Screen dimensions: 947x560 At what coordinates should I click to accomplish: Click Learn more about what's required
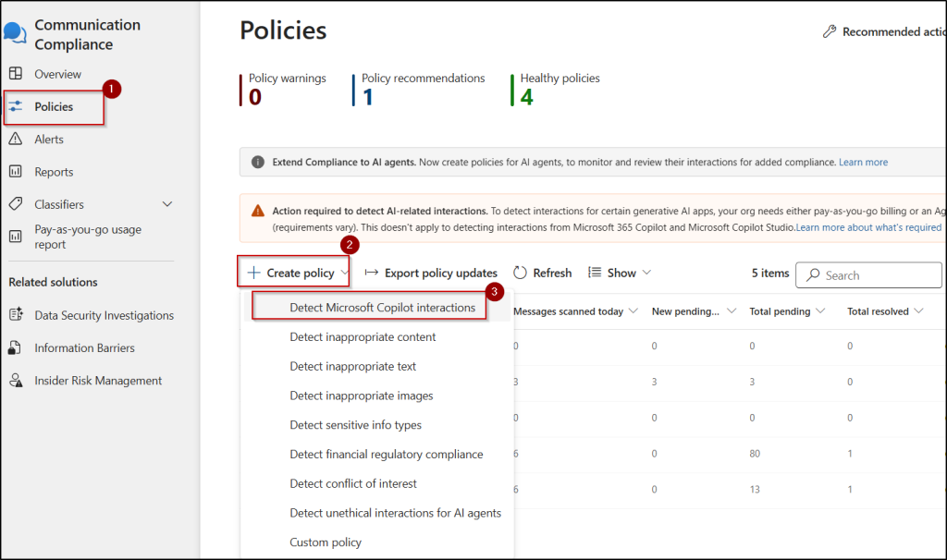point(868,227)
